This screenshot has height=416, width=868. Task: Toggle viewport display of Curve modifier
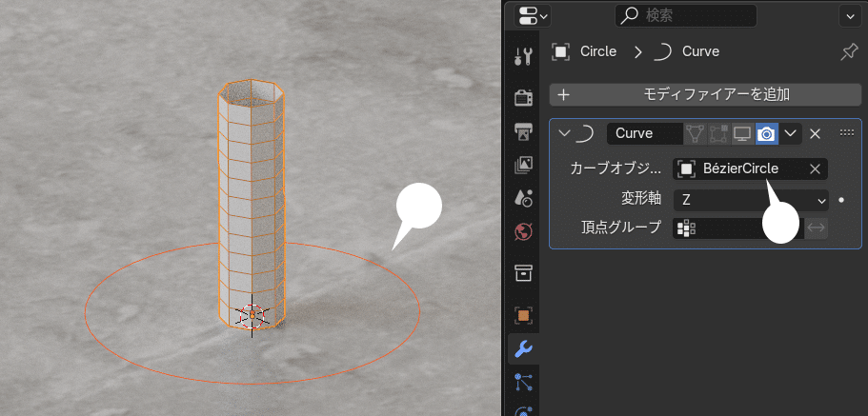click(x=742, y=133)
